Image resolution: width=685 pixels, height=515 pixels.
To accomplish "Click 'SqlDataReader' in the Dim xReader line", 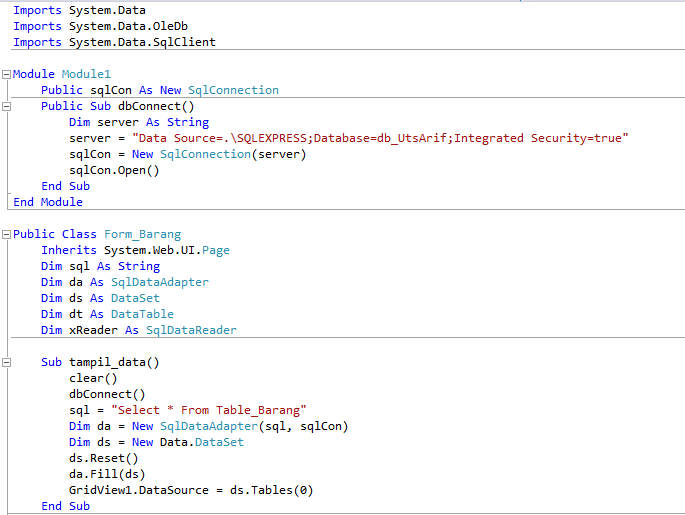I will click(x=191, y=330).
